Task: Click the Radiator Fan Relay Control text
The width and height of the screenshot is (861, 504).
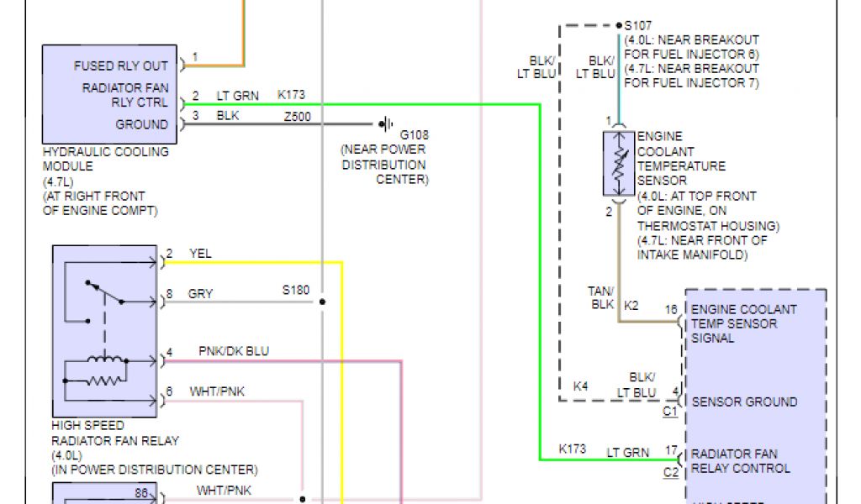Action: pos(740,460)
